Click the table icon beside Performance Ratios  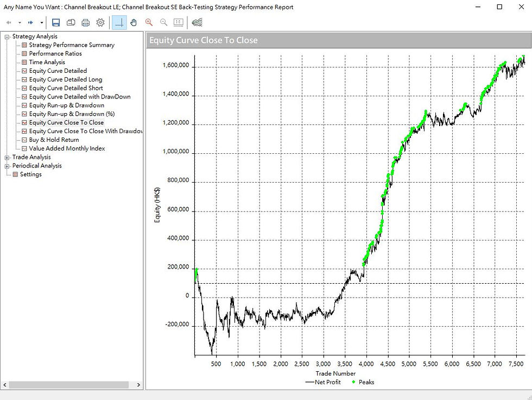24,54
